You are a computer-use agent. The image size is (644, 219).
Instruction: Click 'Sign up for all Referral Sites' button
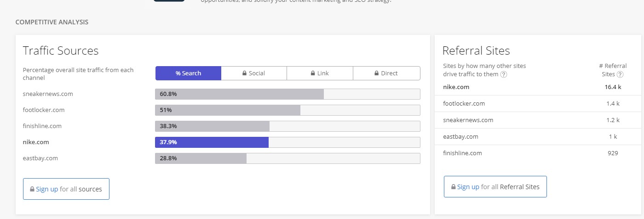pyautogui.click(x=495, y=187)
